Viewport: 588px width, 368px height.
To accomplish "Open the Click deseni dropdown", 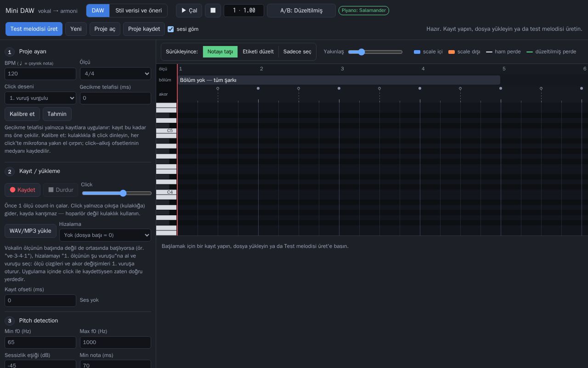I will coord(40,98).
